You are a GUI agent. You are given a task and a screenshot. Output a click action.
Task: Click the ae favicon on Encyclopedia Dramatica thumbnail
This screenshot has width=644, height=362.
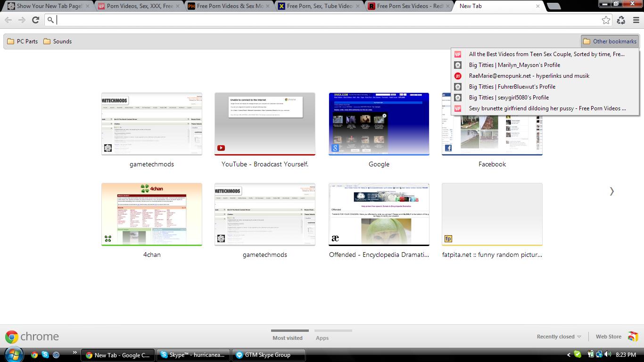pos(335,239)
